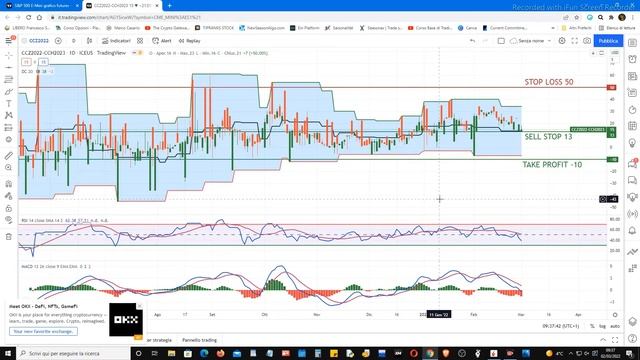Open the help question mark icon
The width and height of the screenshot is (640, 360).
(x=632, y=338)
